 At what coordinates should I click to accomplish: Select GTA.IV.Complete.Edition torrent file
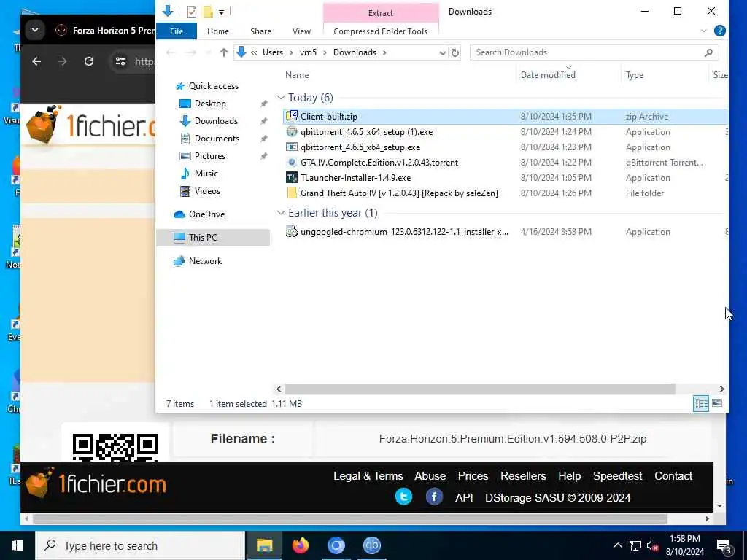tap(379, 163)
